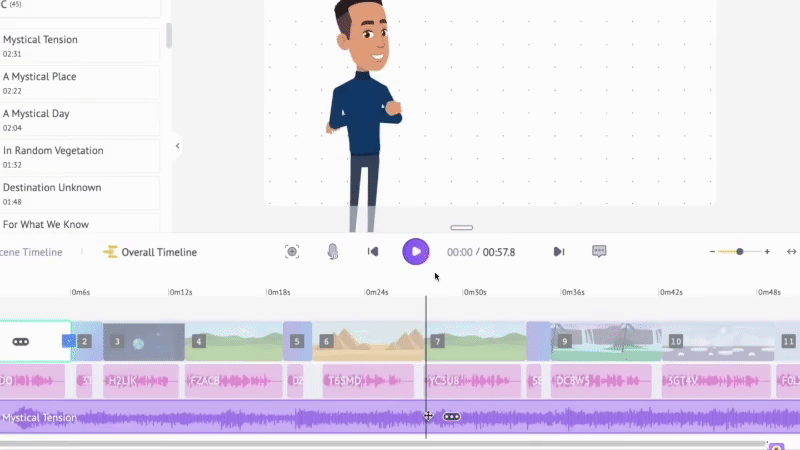Open options dots on Mystical Tension audio
The width and height of the screenshot is (800, 450).
pyautogui.click(x=451, y=417)
